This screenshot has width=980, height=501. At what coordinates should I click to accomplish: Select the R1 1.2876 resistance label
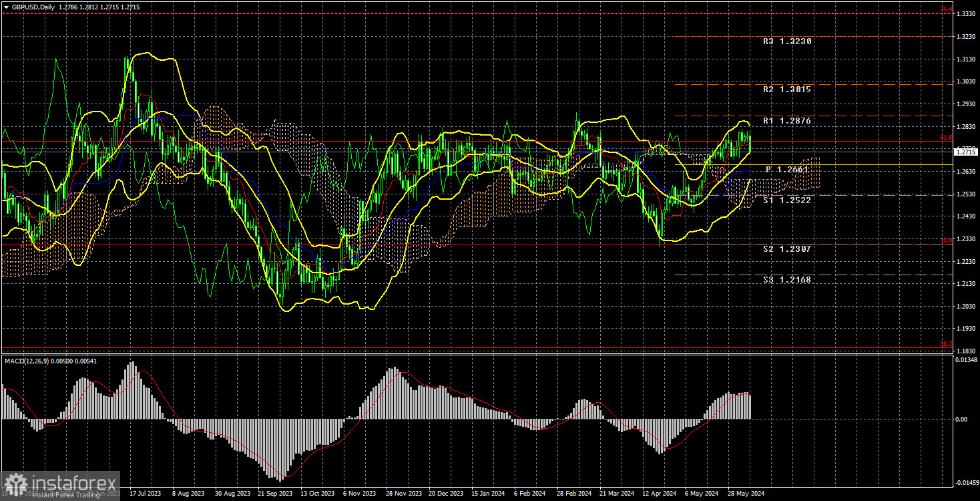787,122
